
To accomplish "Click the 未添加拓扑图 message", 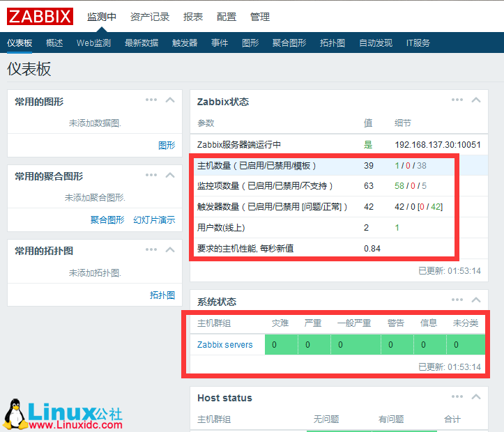I will click(95, 273).
